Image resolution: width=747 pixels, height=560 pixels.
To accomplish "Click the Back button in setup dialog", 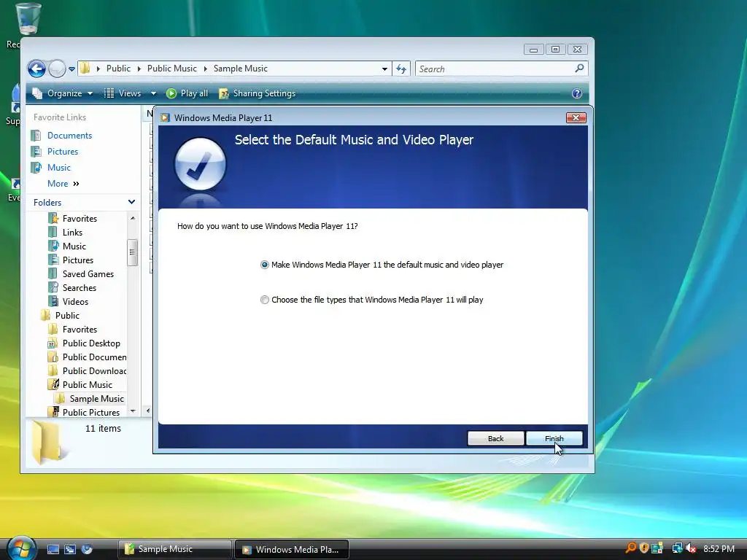I will (x=495, y=438).
